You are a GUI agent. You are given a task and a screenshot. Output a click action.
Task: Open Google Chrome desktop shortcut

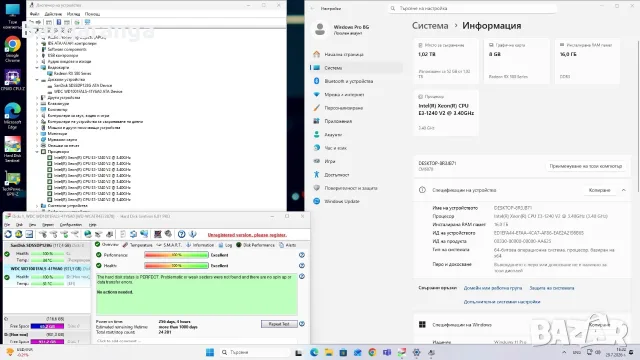[x=12, y=49]
